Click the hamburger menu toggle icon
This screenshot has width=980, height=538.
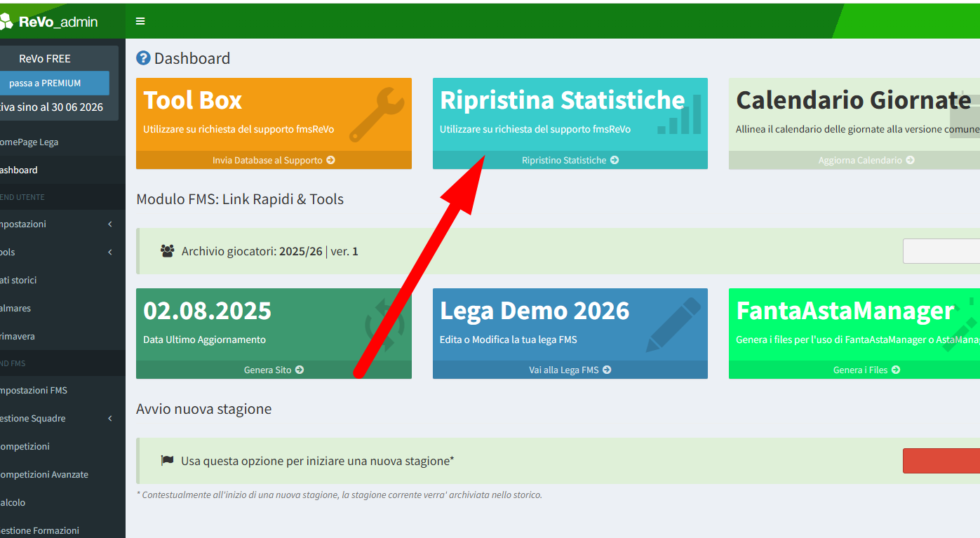coord(140,21)
